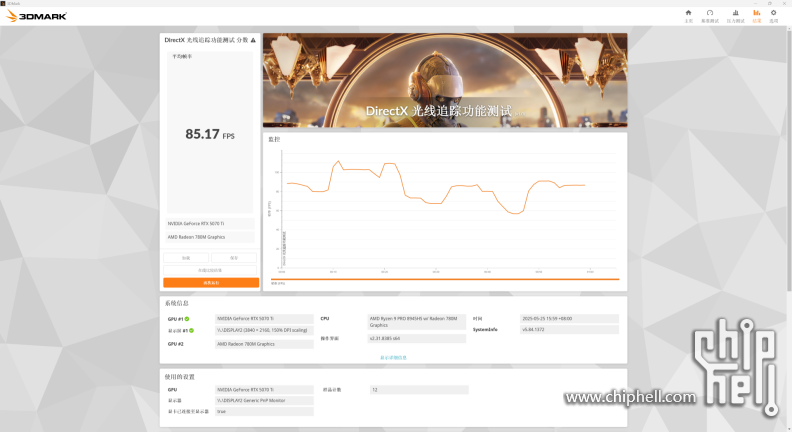Image resolution: width=792 pixels, height=432 pixels.
Task: Select the orange Results tab (结果)
Action: (x=757, y=16)
